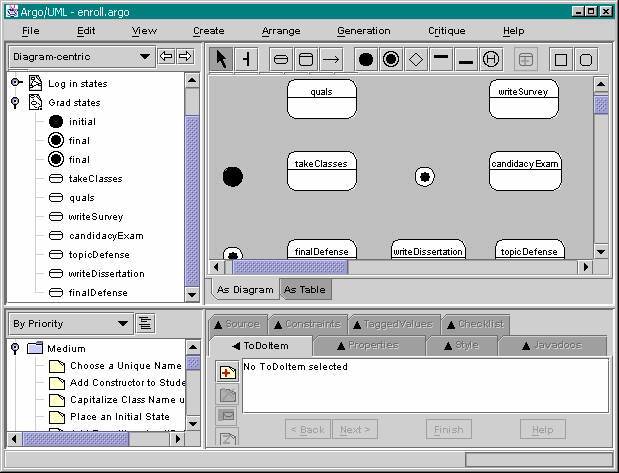Viewport: 619px width, 473px height.
Task: Click the navigator tree scroll down arrow
Action: (192, 294)
